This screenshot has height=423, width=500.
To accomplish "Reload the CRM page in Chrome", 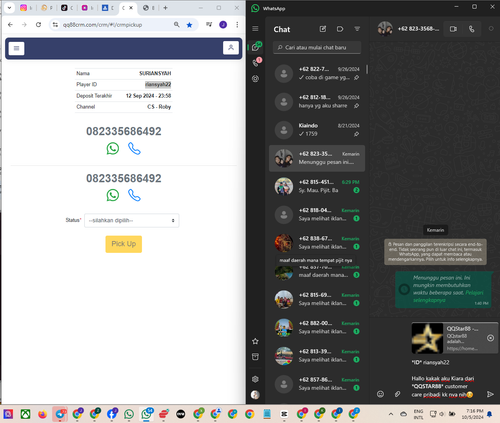I will tap(38, 25).
